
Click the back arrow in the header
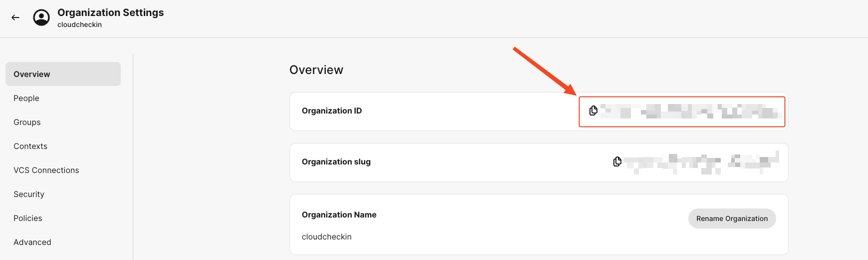tap(15, 17)
